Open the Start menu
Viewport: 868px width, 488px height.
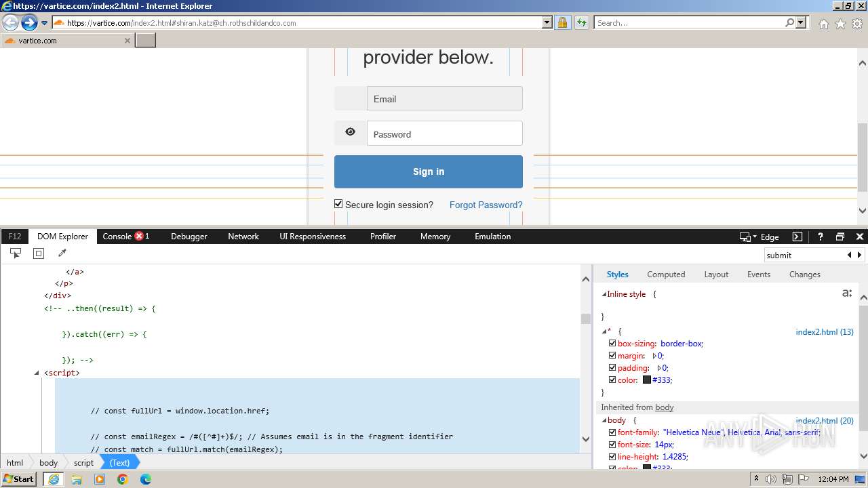[19, 479]
